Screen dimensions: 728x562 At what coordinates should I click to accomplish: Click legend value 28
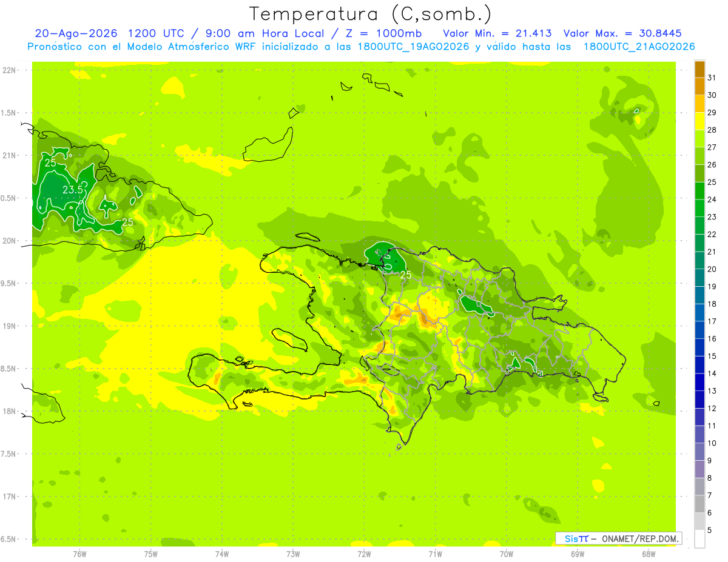[712, 130]
